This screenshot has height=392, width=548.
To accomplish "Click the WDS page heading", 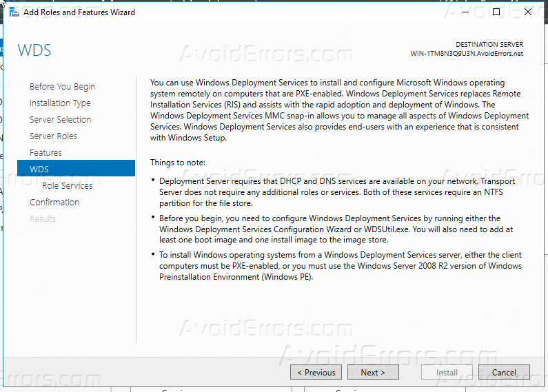I will point(34,50).
